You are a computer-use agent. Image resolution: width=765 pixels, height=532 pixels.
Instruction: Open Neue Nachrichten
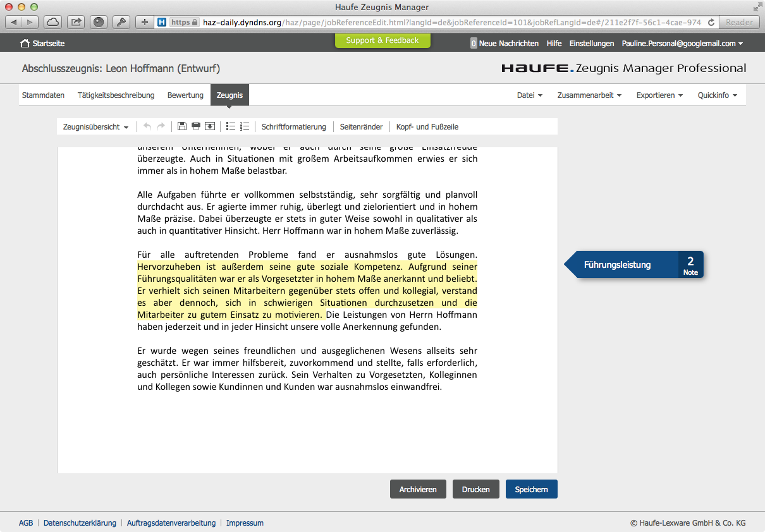[x=509, y=44]
